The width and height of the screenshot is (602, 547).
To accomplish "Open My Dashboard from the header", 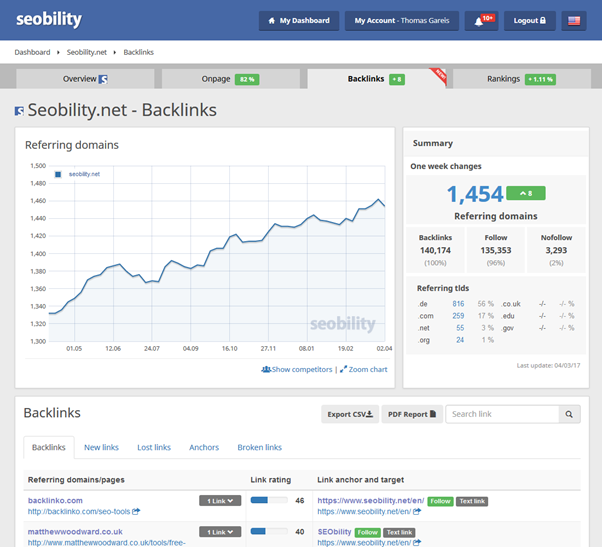I will pyautogui.click(x=299, y=21).
